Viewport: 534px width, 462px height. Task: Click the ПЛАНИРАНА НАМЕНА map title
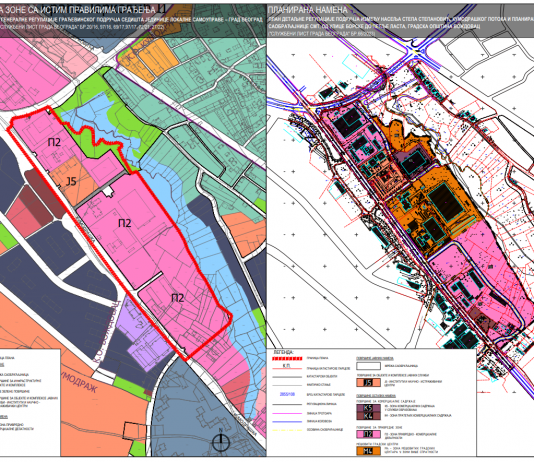pos(308,10)
